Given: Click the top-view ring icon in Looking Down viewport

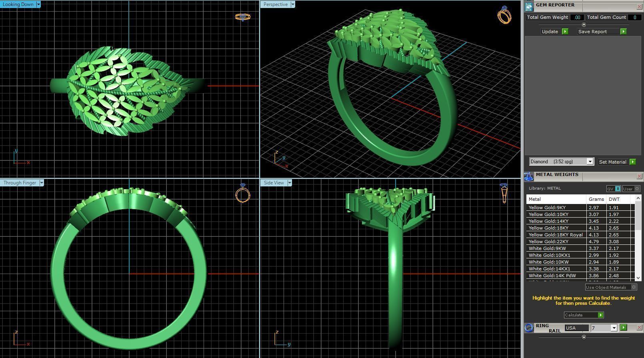Looking at the screenshot, I should pyautogui.click(x=242, y=17).
